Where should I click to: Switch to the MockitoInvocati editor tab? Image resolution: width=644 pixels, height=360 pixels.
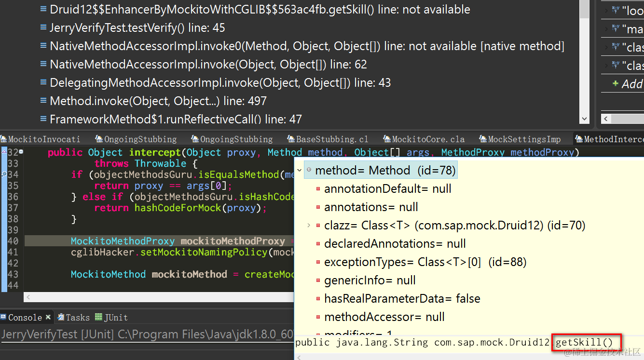click(41, 139)
